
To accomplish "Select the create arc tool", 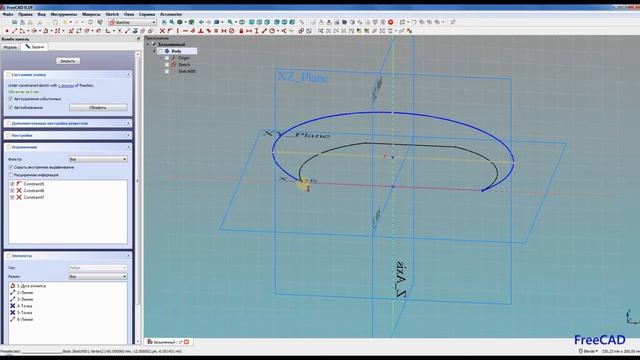I will pyautogui.click(x=22, y=31).
